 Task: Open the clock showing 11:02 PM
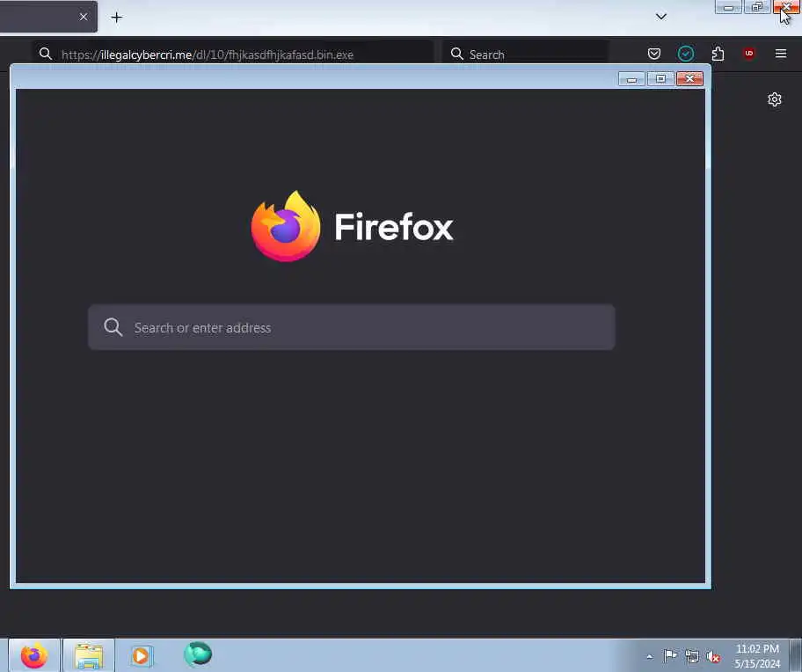(x=757, y=656)
